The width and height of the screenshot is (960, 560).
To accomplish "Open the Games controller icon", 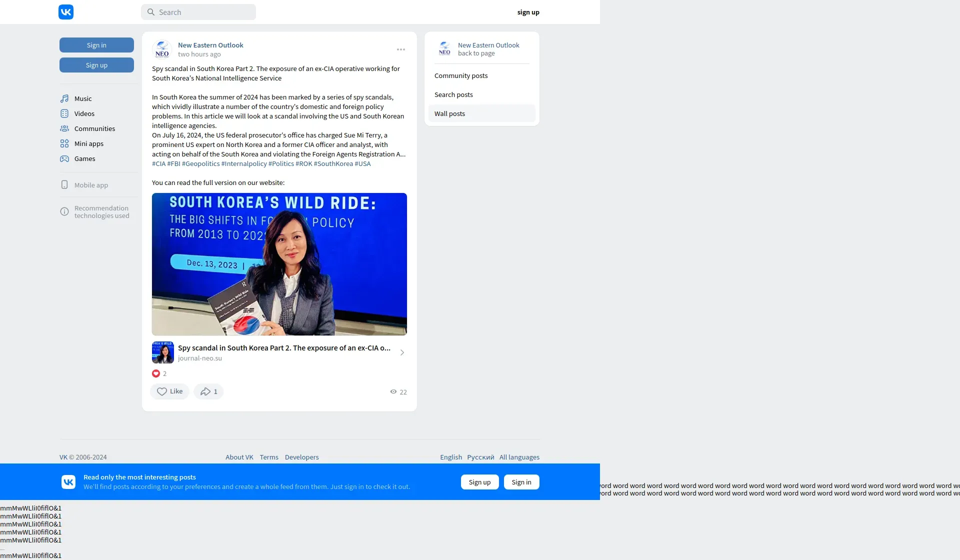I will tap(64, 158).
